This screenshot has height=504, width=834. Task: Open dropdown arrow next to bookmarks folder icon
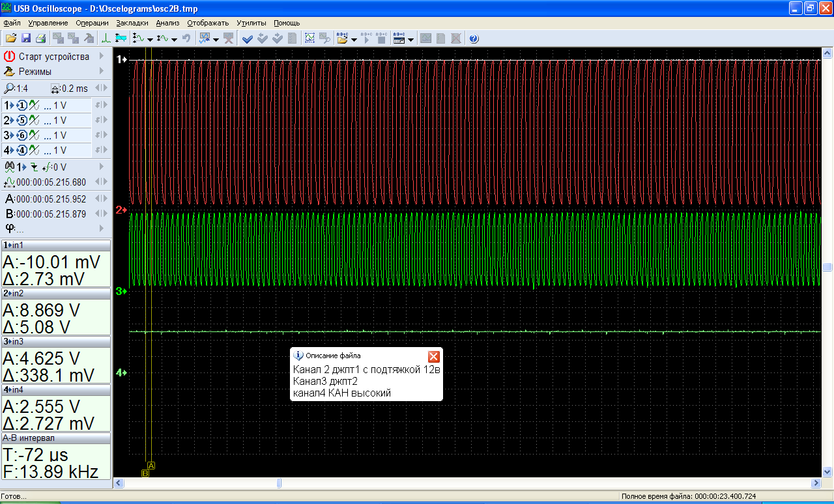[354, 40]
